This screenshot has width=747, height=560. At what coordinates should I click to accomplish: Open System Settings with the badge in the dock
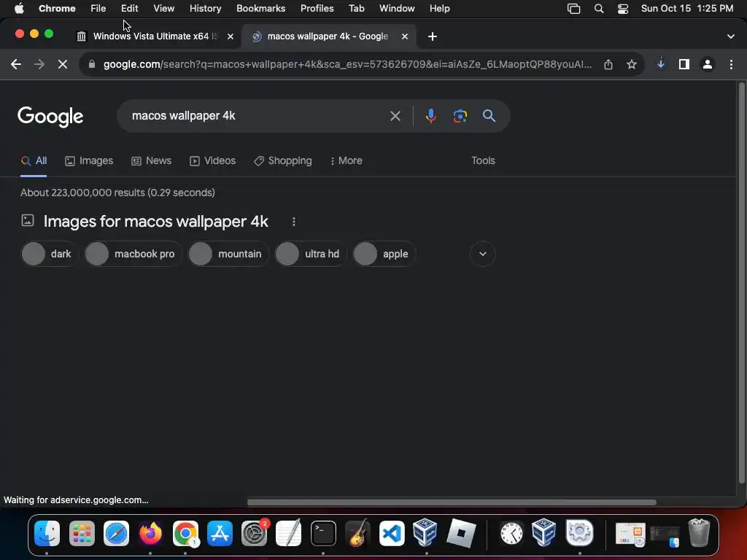[255, 533]
